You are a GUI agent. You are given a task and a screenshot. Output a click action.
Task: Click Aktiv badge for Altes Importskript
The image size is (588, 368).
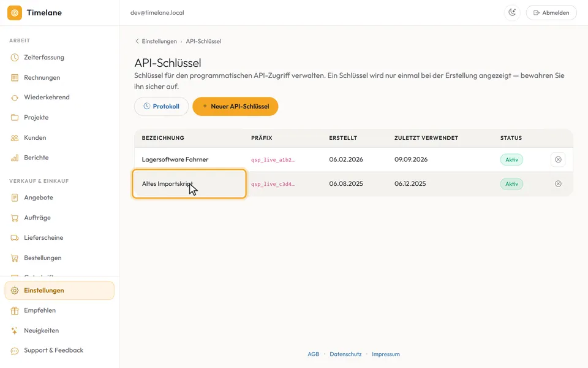511,184
